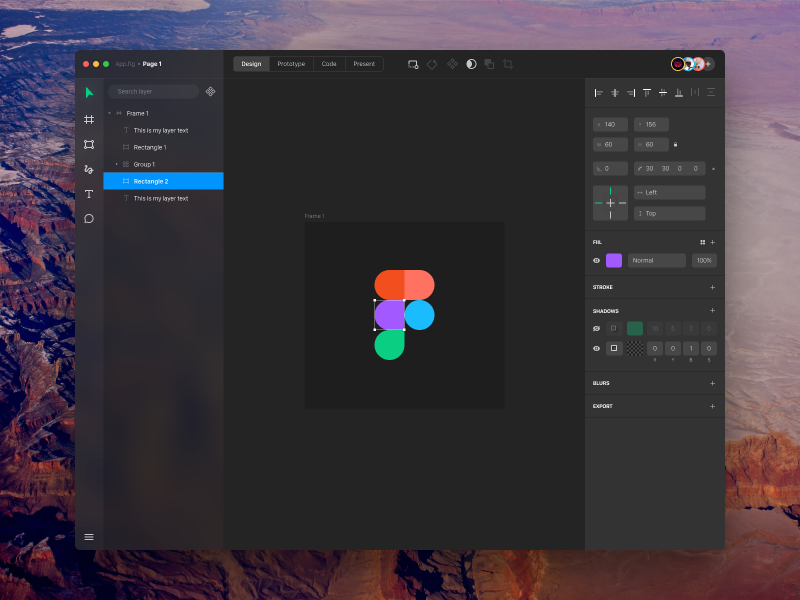The image size is (800, 600).
Task: Select the Comment bubble tool
Action: 89,219
